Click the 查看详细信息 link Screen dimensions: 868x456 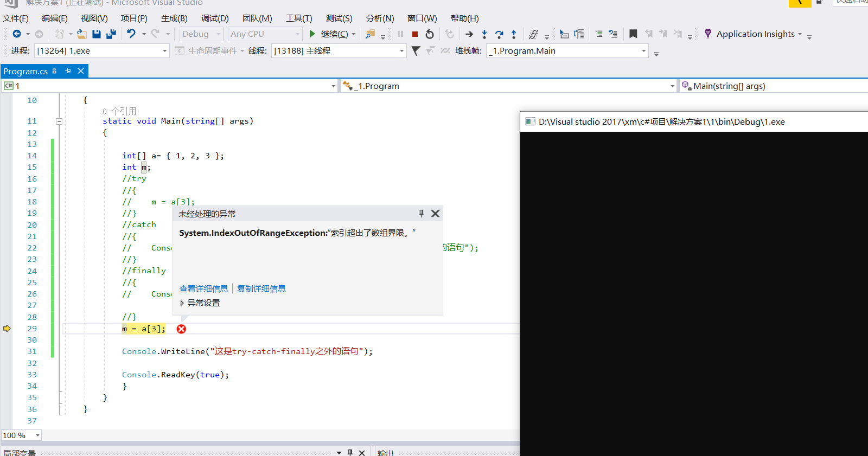(203, 289)
